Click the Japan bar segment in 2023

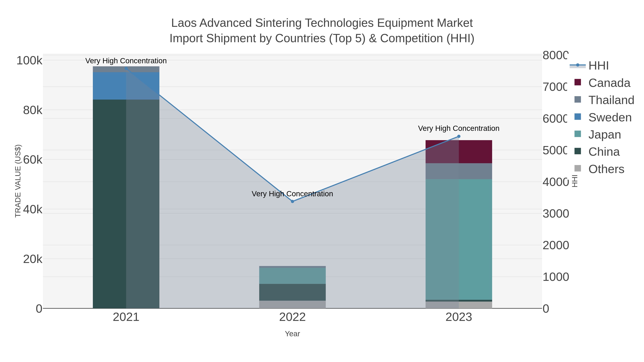(x=459, y=239)
